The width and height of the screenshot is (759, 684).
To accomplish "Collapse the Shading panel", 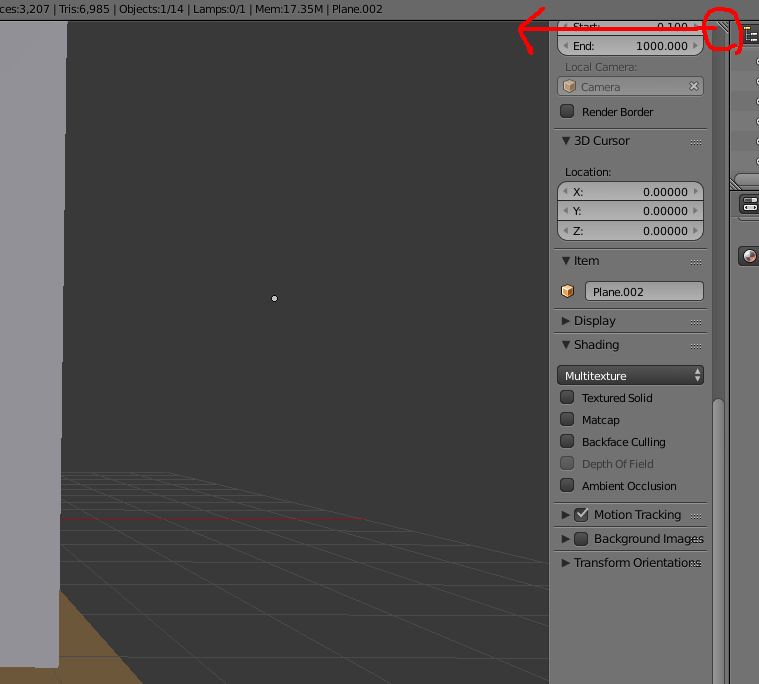I will [565, 345].
